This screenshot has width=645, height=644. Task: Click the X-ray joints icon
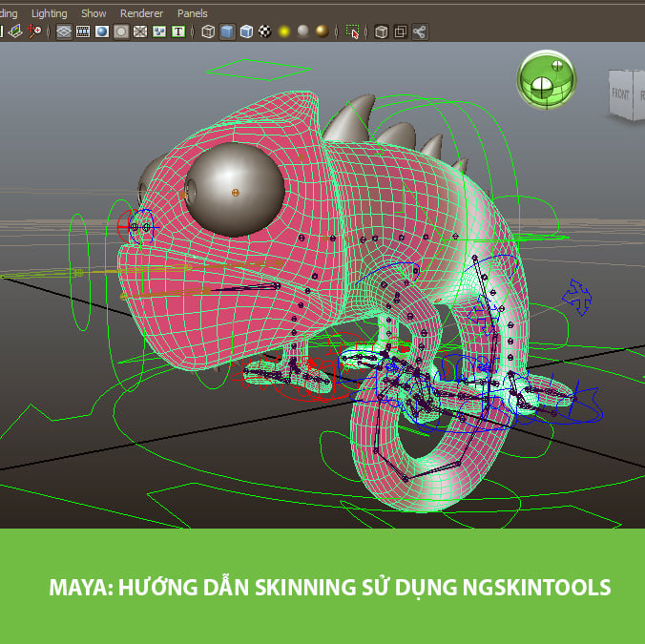(x=419, y=31)
